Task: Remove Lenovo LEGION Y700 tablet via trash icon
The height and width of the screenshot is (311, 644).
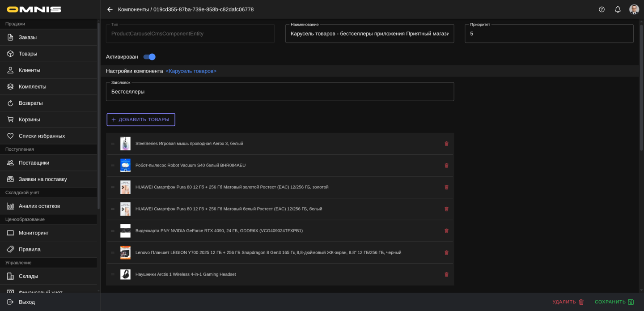Action: 446,253
